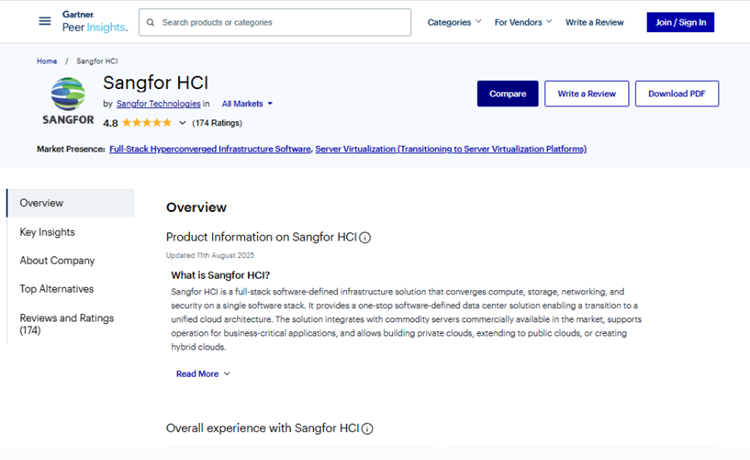The height and width of the screenshot is (460, 750).
Task: Click Write a Review in top navigation
Action: pyautogui.click(x=595, y=22)
